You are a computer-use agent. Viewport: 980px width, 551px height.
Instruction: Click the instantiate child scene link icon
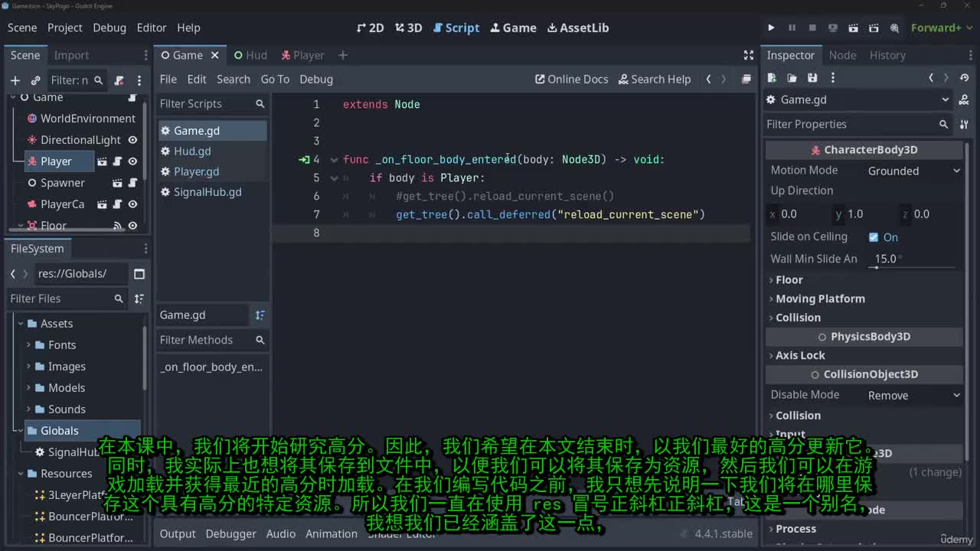(x=35, y=80)
